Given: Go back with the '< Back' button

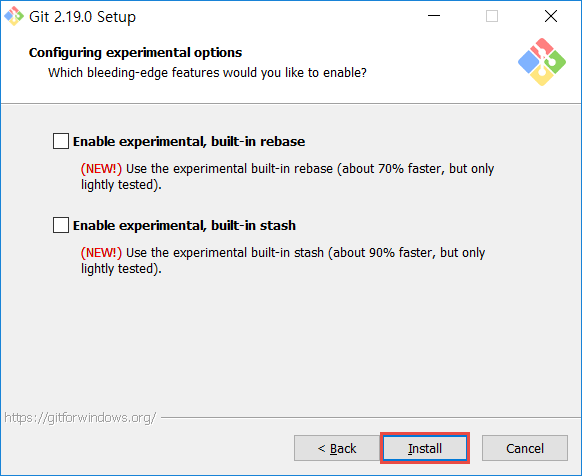Looking at the screenshot, I should pos(337,448).
